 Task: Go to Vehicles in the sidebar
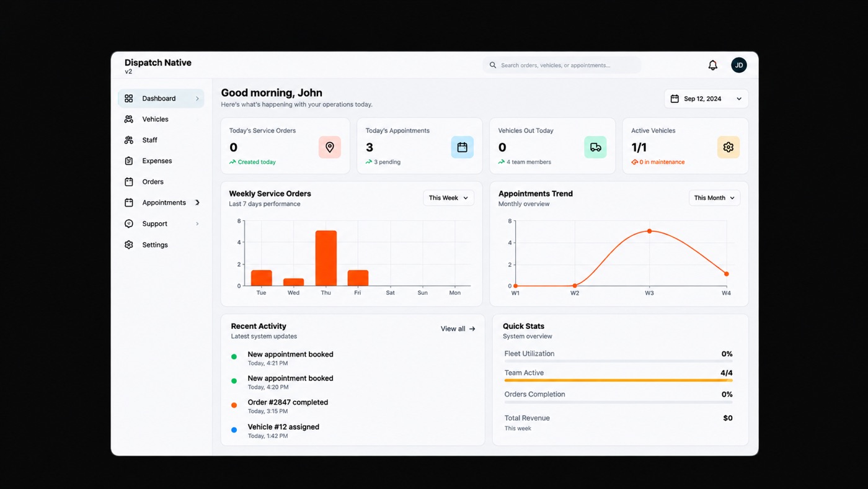(x=161, y=119)
